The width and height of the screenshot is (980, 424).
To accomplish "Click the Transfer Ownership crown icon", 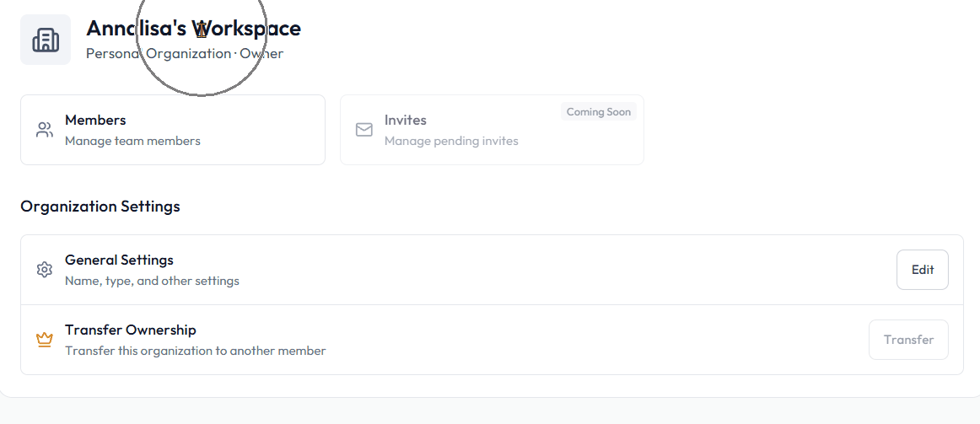I will [x=45, y=340].
